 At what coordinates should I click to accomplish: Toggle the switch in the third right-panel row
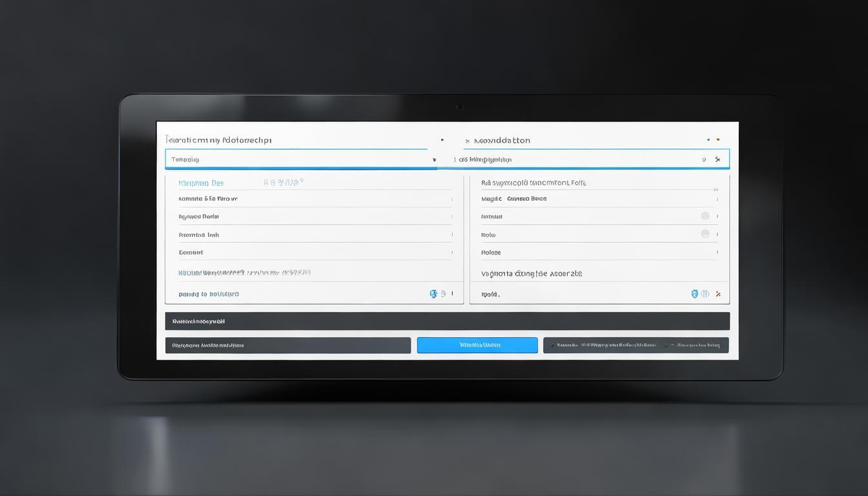click(705, 216)
